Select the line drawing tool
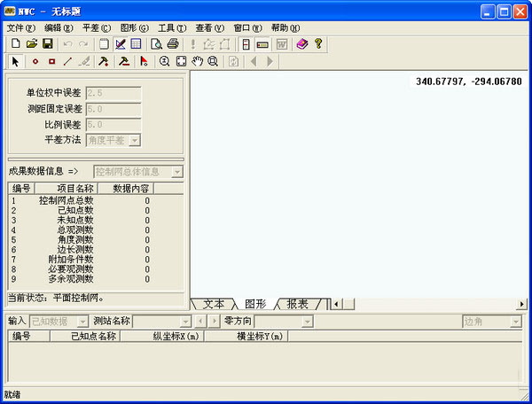This screenshot has height=404, width=532. tap(68, 61)
